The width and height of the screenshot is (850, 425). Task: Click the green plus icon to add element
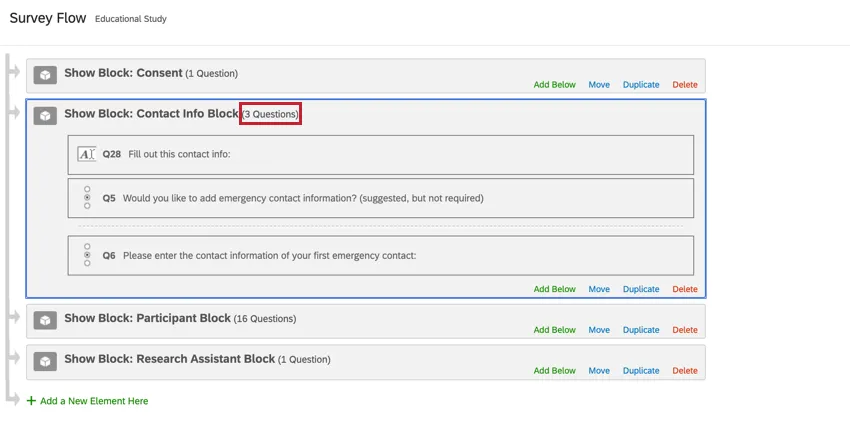click(x=31, y=401)
